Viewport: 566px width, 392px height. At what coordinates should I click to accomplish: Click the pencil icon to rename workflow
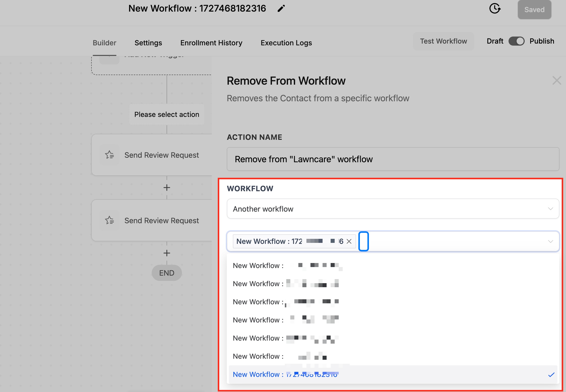(x=281, y=9)
